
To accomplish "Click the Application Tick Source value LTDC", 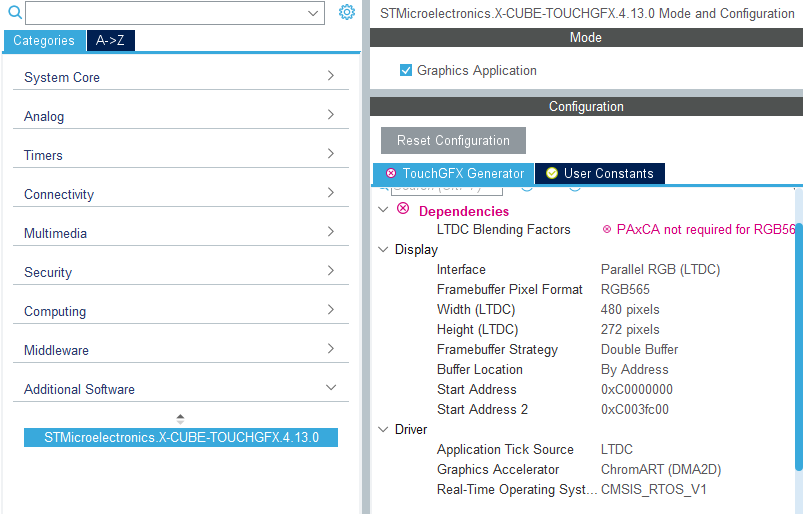I will point(617,449).
